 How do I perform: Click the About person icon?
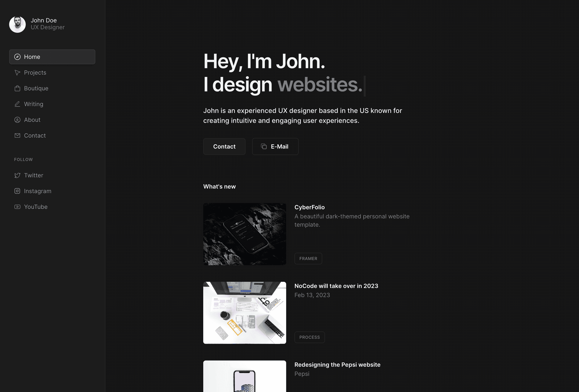[17, 120]
